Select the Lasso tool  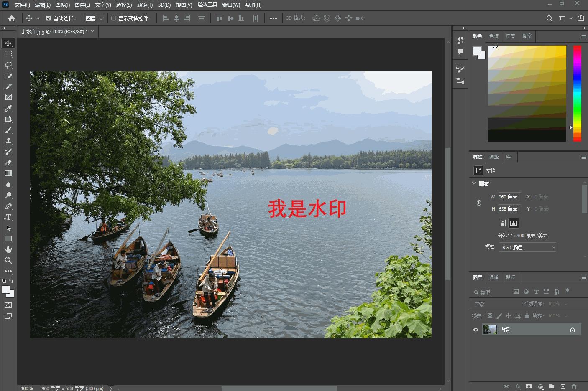click(8, 65)
